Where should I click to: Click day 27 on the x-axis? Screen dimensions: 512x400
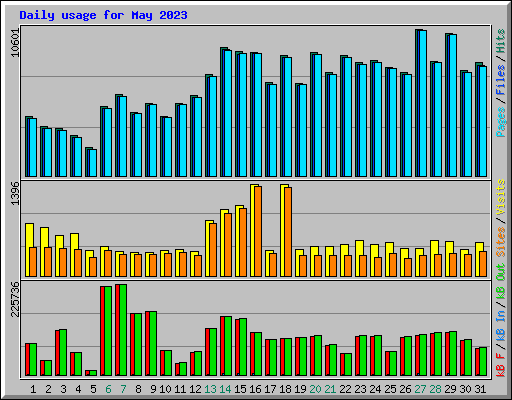tap(420, 389)
